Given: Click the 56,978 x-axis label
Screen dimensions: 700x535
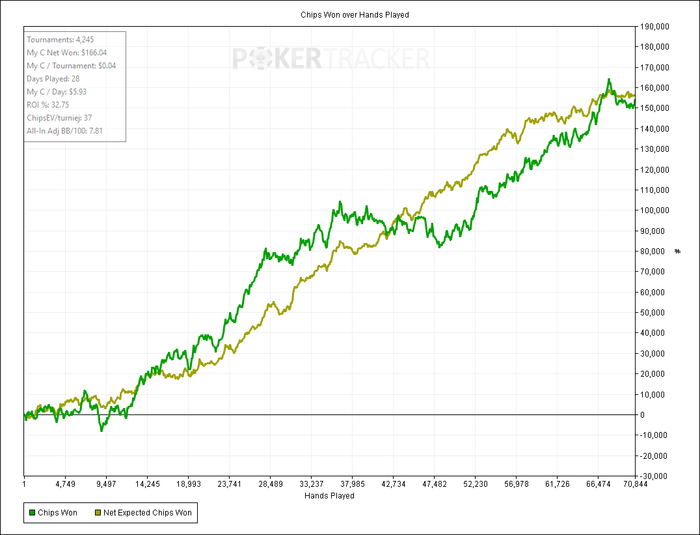Looking at the screenshot, I should (516, 484).
